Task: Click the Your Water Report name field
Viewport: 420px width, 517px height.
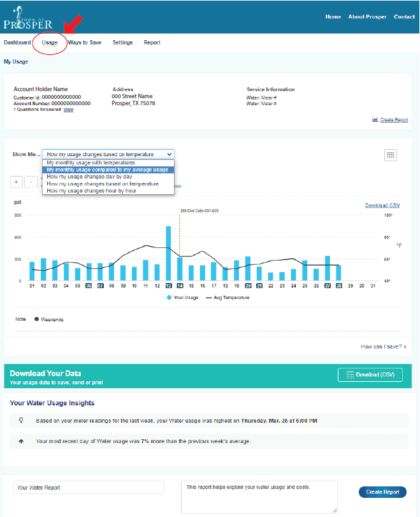Action: [89, 488]
